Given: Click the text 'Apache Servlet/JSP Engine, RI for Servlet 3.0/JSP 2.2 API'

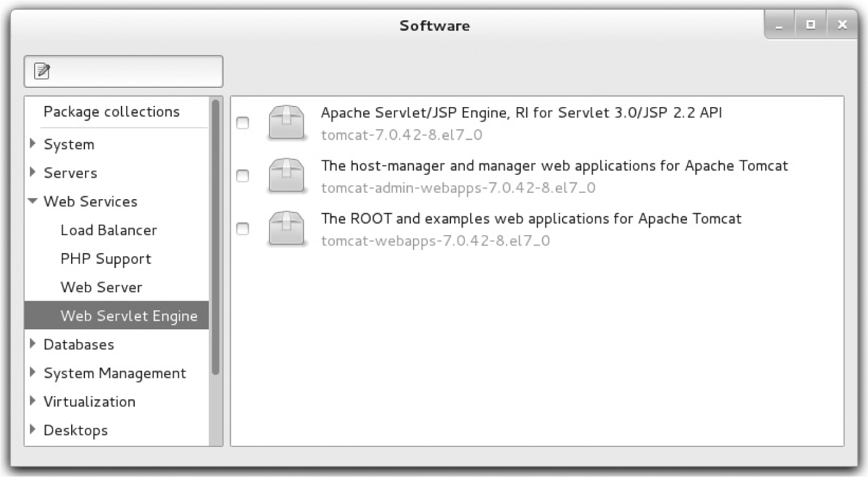Looking at the screenshot, I should (x=522, y=112).
